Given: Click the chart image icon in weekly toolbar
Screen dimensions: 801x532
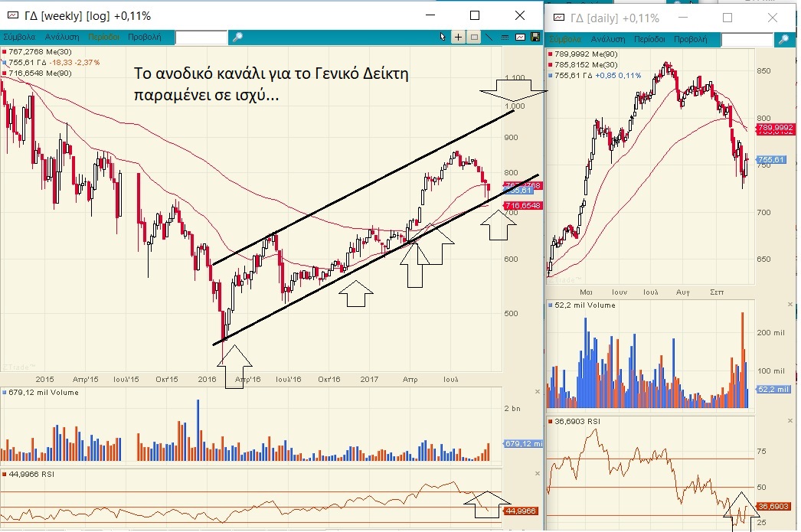Looking at the screenshot, I should point(520,37).
